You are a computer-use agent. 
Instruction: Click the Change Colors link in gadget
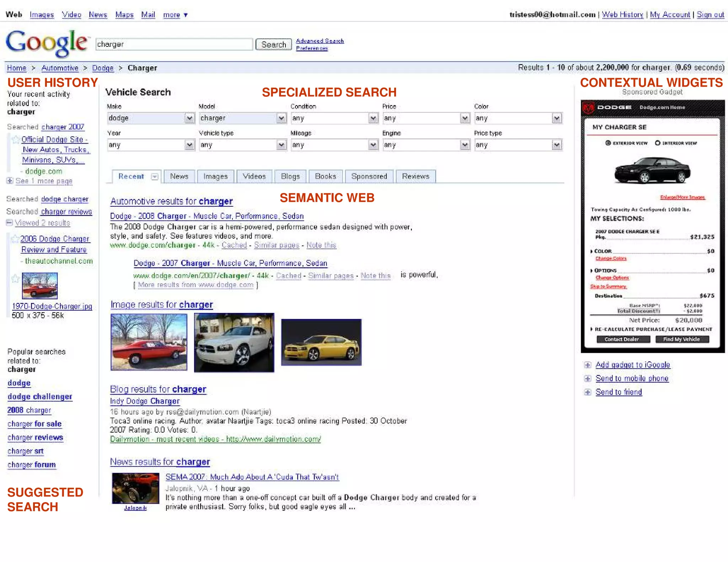pyautogui.click(x=611, y=258)
